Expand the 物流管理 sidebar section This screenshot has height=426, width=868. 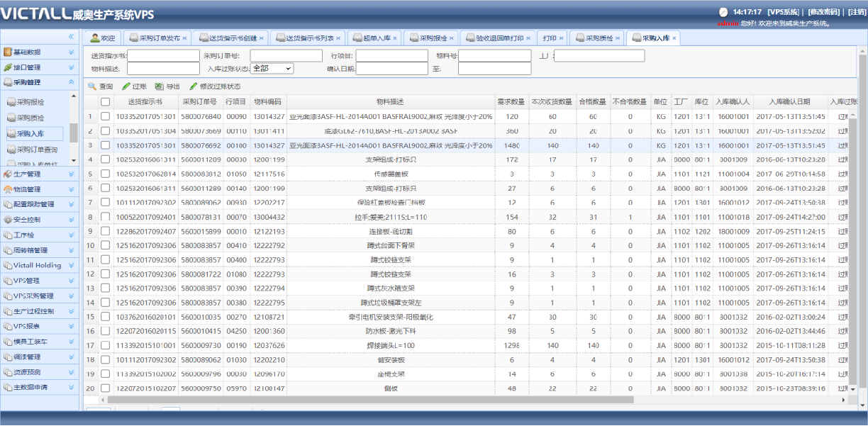(71, 190)
